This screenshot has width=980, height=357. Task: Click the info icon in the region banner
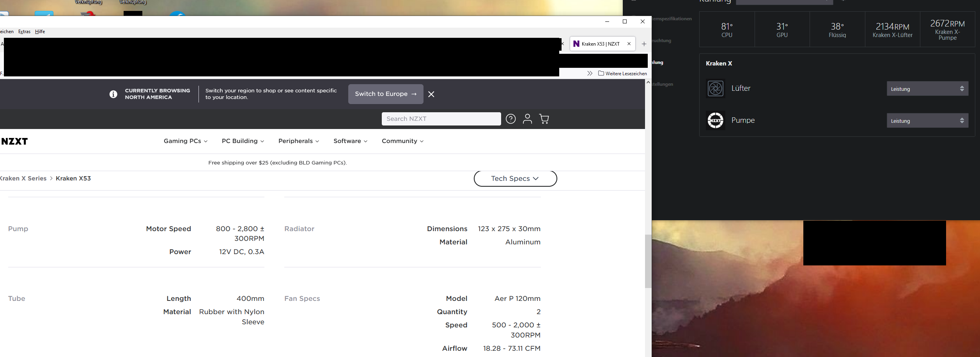tap(113, 94)
